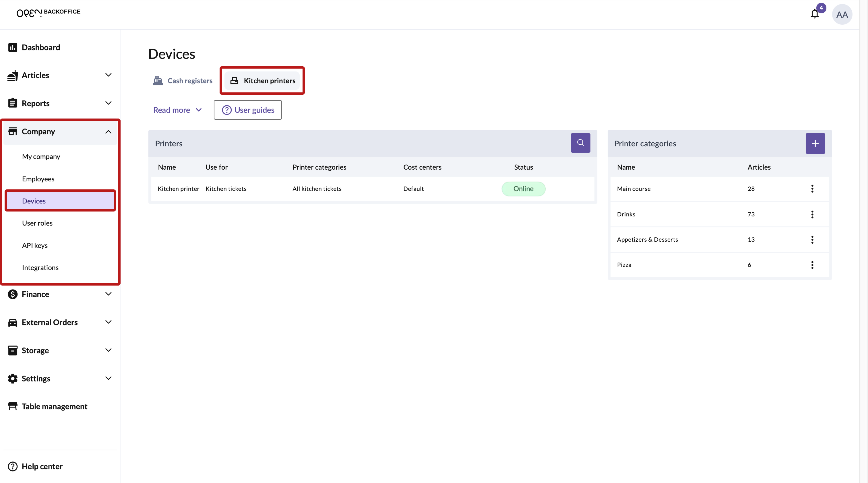The image size is (868, 483).
Task: Click the Dashboard icon in sidebar
Action: 13,47
